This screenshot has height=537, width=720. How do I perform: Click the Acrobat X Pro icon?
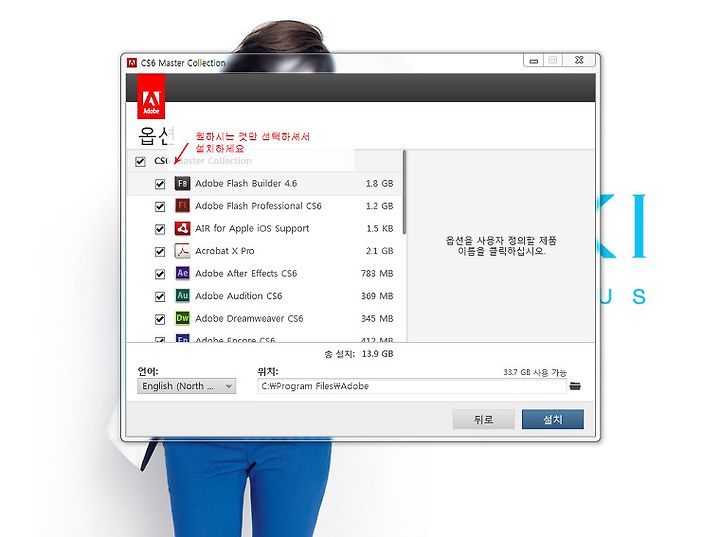coord(182,251)
